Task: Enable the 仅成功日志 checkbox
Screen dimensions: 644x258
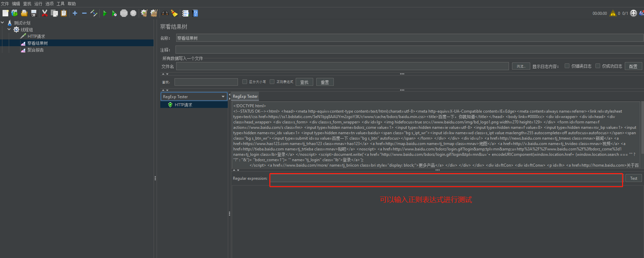Action: coord(598,66)
